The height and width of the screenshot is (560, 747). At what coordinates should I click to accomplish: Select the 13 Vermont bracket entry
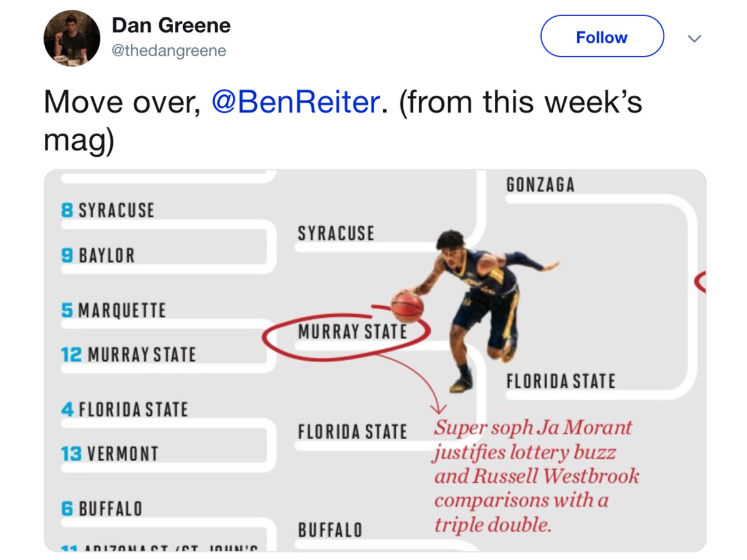pyautogui.click(x=105, y=452)
